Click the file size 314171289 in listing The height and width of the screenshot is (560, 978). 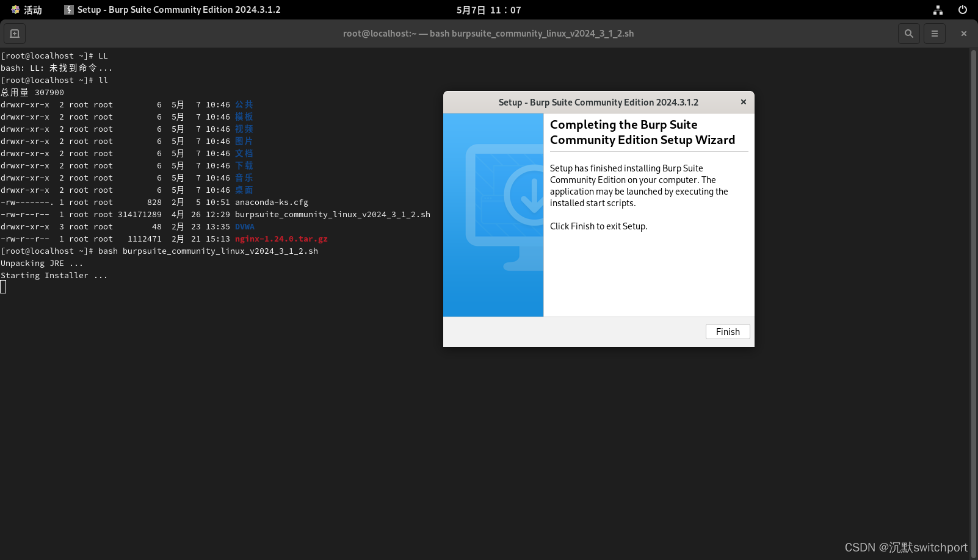tap(140, 214)
